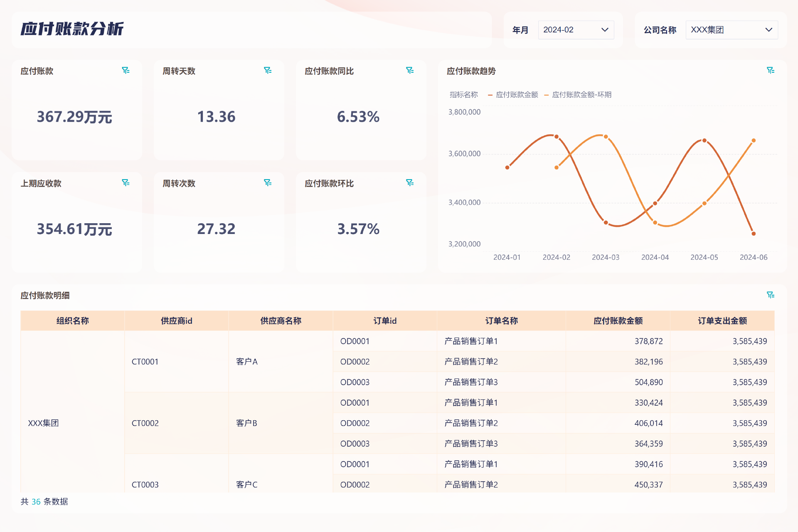Viewport: 798px width, 532px height.
Task: Click the filter icon on 上期应收款 card
Action: [126, 183]
